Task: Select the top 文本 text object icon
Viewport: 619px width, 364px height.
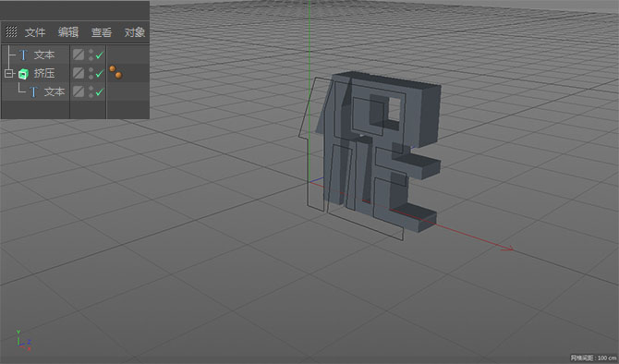Action: [23, 55]
